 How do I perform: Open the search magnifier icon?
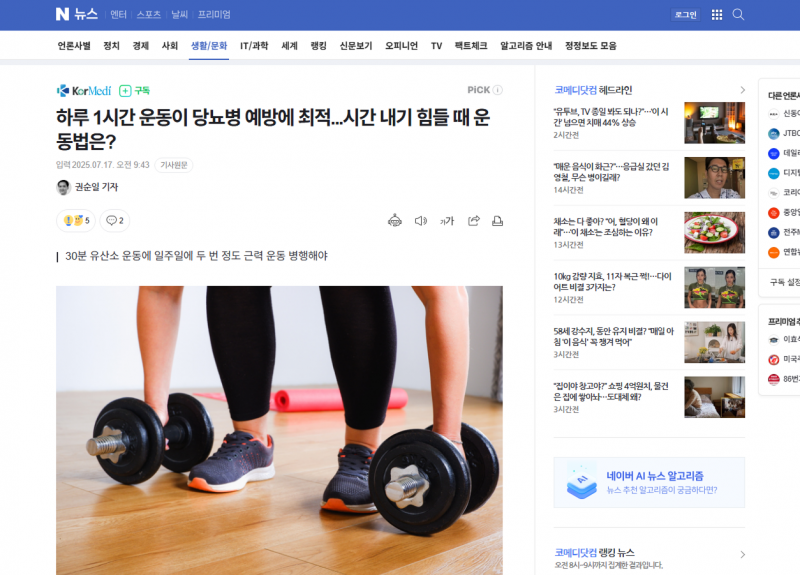pyautogui.click(x=738, y=14)
